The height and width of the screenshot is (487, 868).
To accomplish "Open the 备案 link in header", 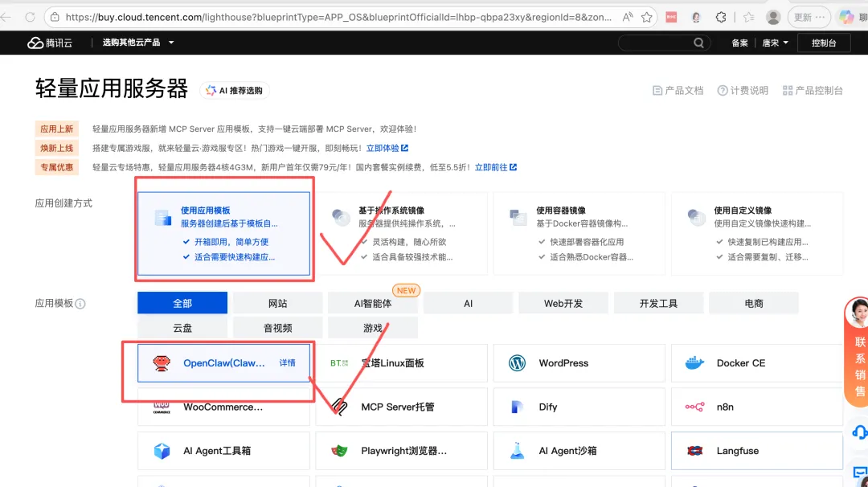I will point(739,43).
